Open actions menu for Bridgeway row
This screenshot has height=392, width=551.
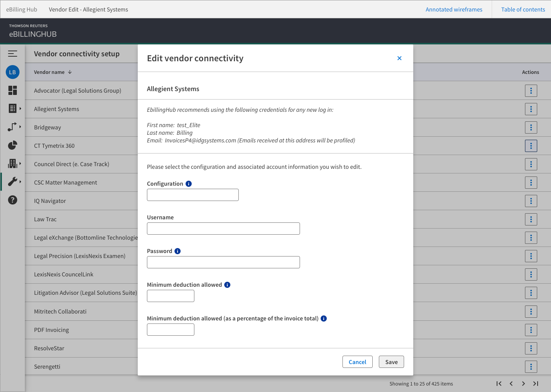click(531, 127)
